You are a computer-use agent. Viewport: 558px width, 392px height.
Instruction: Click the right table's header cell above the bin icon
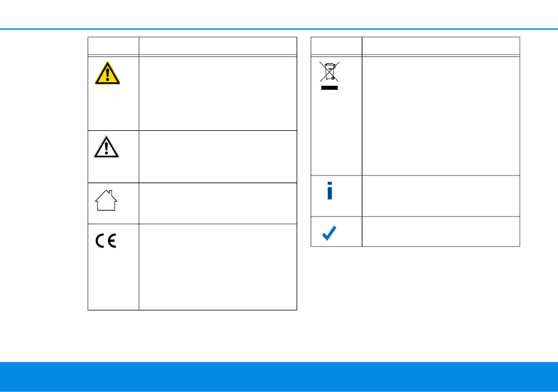click(337, 46)
